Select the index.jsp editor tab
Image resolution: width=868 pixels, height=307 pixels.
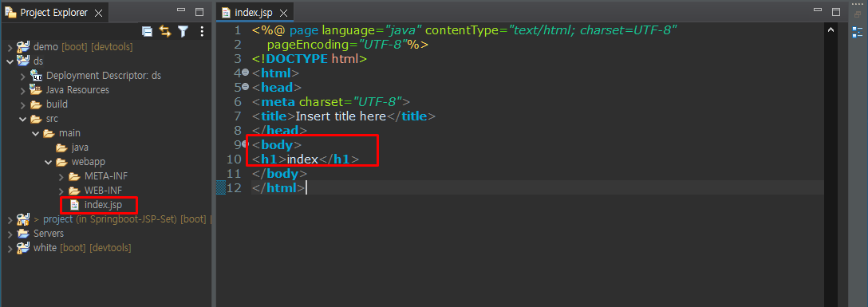click(x=253, y=13)
